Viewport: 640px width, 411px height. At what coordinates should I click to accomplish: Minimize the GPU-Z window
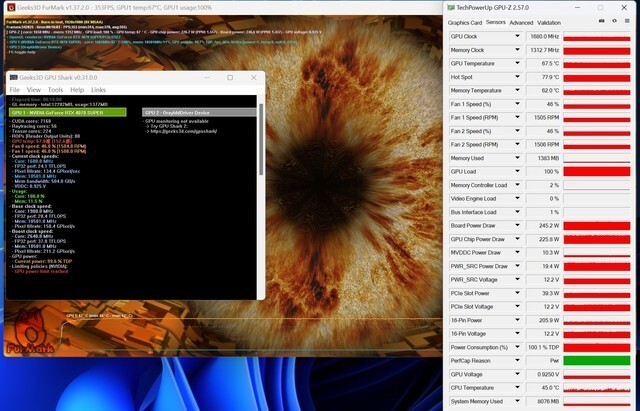(578, 8)
